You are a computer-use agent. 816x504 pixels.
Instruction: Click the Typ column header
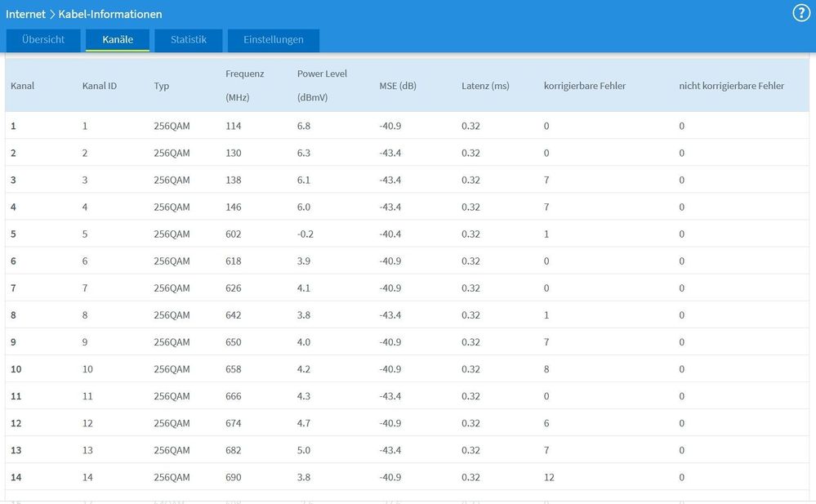[162, 86]
